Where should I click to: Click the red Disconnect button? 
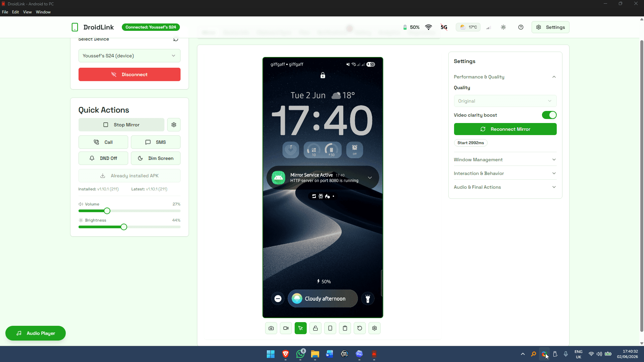coord(130,74)
